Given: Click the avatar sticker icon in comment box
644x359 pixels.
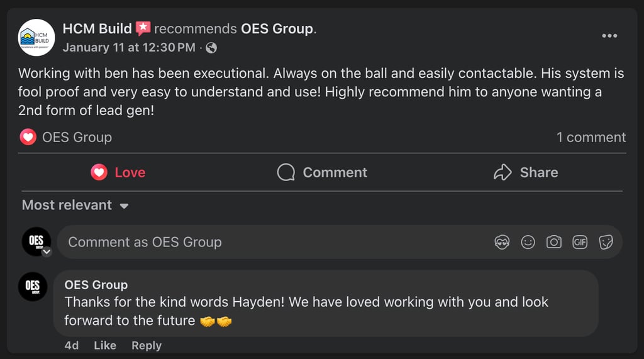Looking at the screenshot, I should point(502,242).
